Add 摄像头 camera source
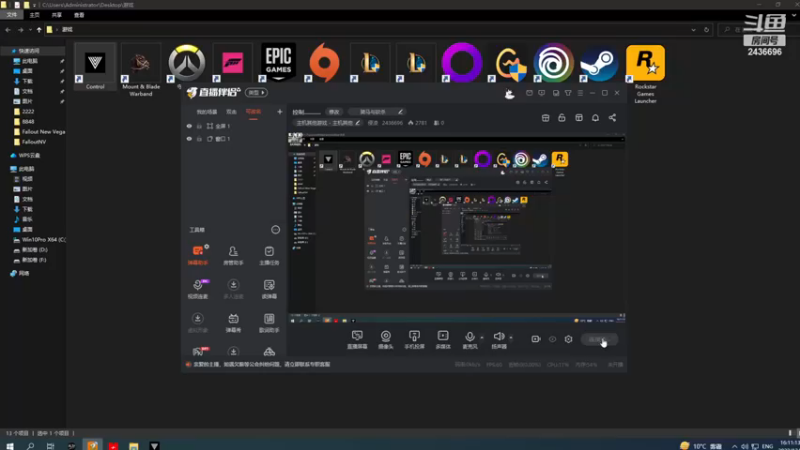Viewport: 800px width, 450px height. (x=386, y=339)
